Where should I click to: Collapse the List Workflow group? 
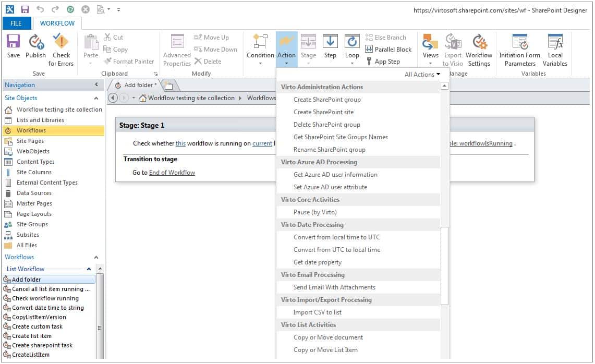(89, 269)
